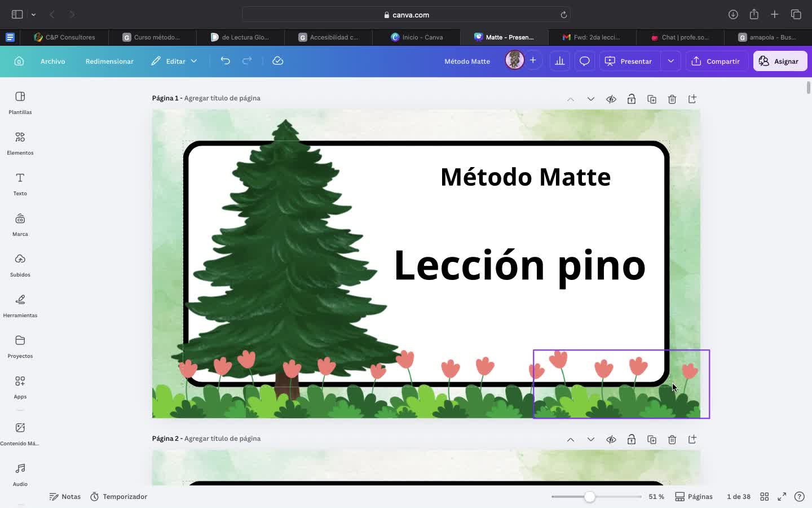Click the Presentar button
Screen dimensions: 812x508
click(x=629, y=61)
